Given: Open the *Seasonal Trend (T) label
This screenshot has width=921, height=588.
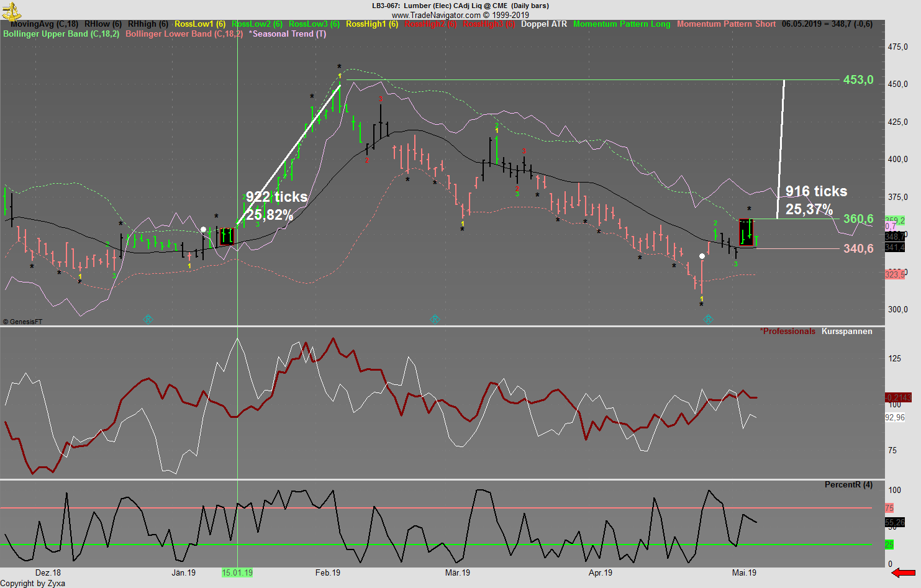Looking at the screenshot, I should pyautogui.click(x=288, y=34).
